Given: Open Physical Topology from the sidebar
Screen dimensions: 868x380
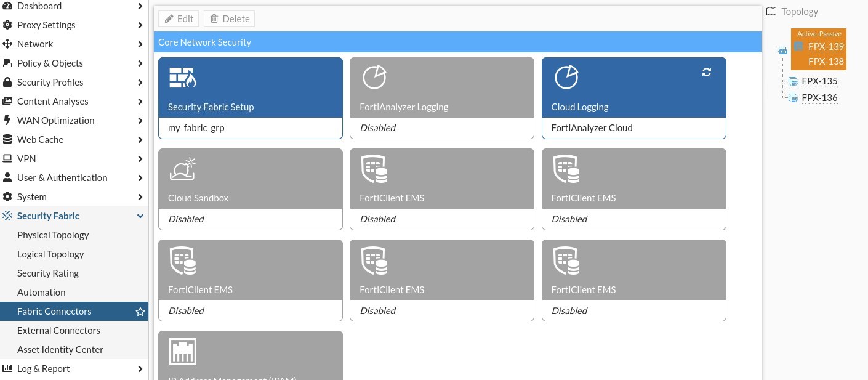Looking at the screenshot, I should (53, 235).
